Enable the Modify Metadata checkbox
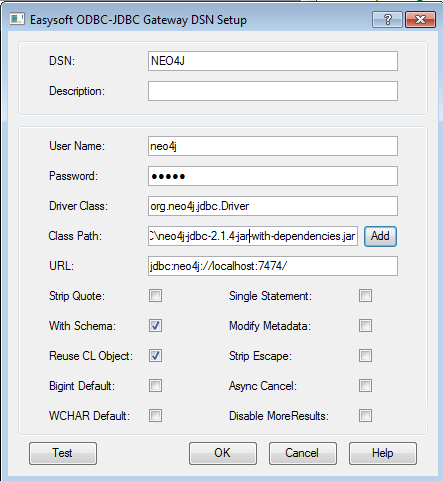This screenshot has width=443, height=481. pyautogui.click(x=365, y=326)
